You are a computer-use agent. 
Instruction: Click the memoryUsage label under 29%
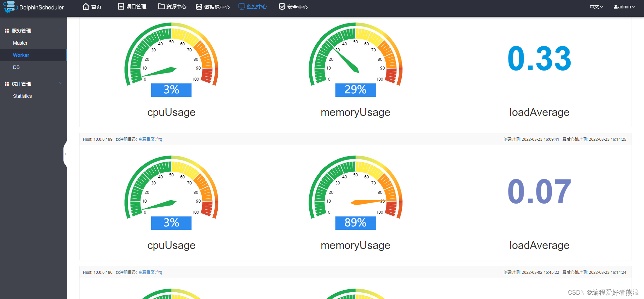tap(356, 113)
